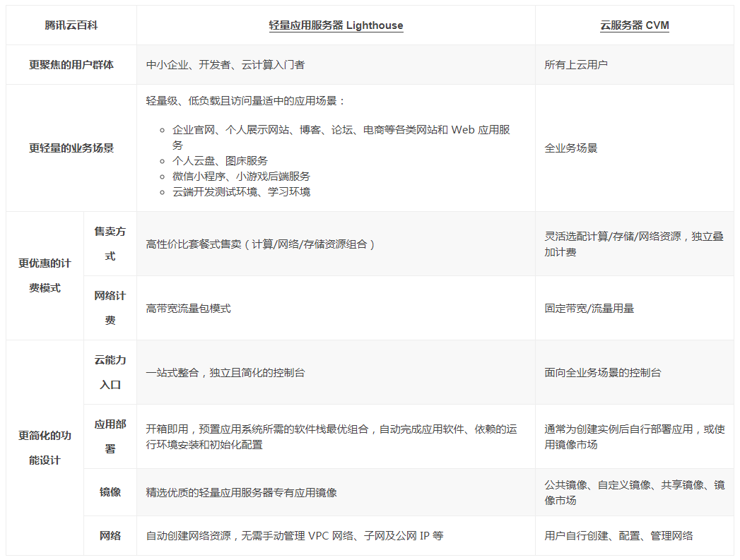Viewport: 740px width, 560px height.
Task: Click the 网络 sub-label
Action: 110,535
